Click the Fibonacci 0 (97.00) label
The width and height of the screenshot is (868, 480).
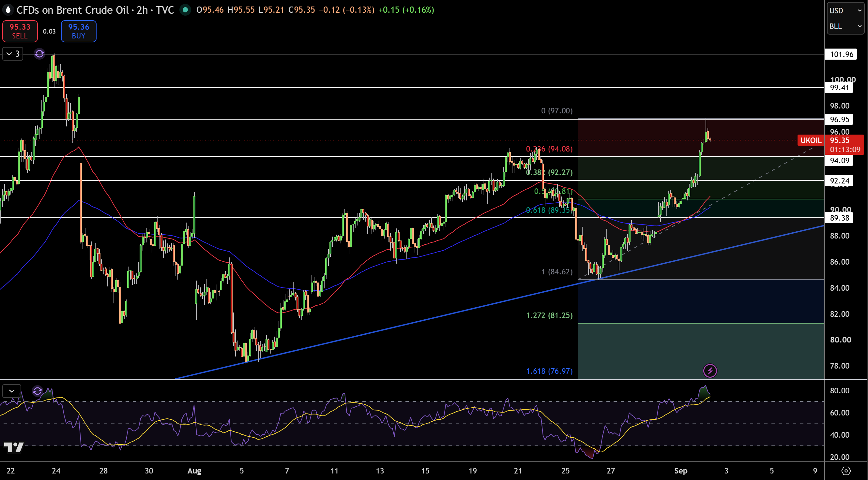click(557, 111)
